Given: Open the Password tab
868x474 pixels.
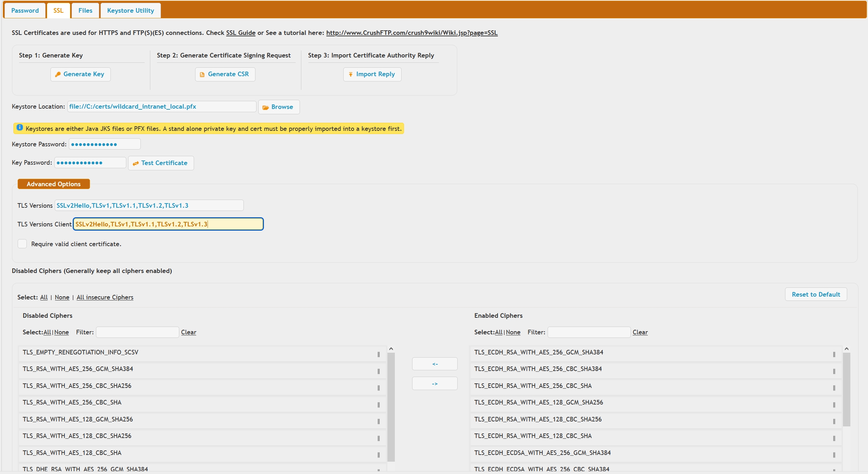Looking at the screenshot, I should click(25, 11).
